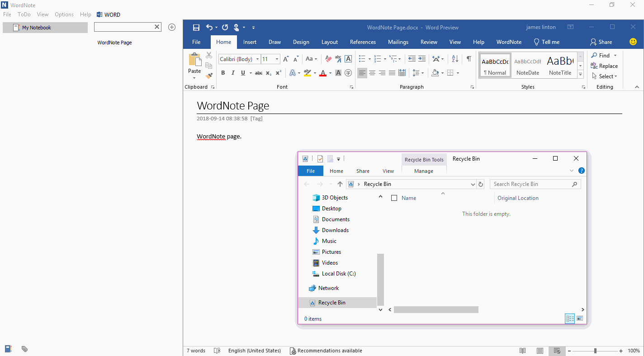This screenshot has height=356, width=644.
Task: Increase font size with Grow Font
Action: [286, 59]
